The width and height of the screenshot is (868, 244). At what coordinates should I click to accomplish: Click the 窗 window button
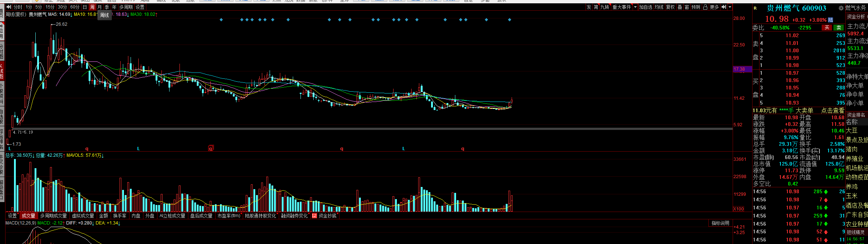(x=687, y=7)
